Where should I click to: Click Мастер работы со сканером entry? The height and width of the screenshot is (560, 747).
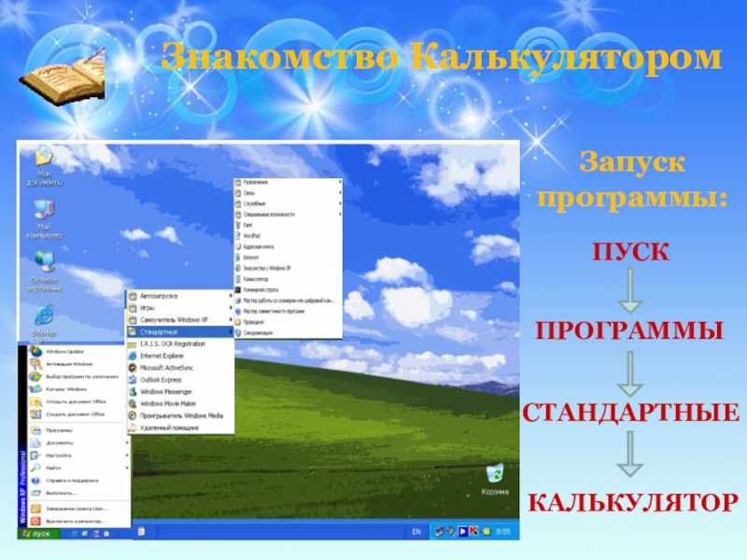pos(288,301)
